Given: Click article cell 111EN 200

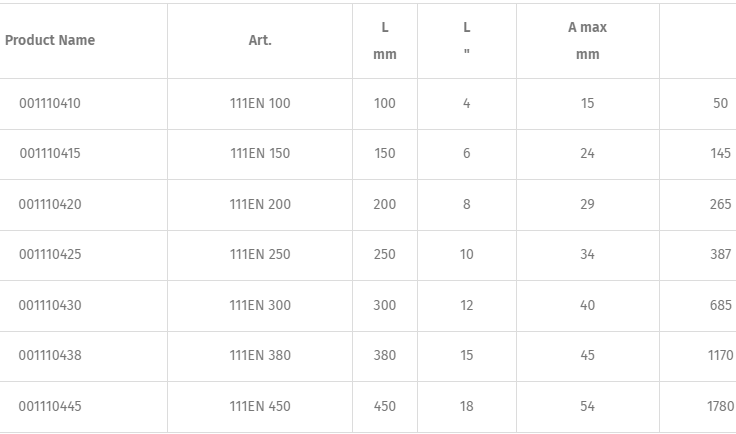Looking at the screenshot, I should [x=260, y=205].
